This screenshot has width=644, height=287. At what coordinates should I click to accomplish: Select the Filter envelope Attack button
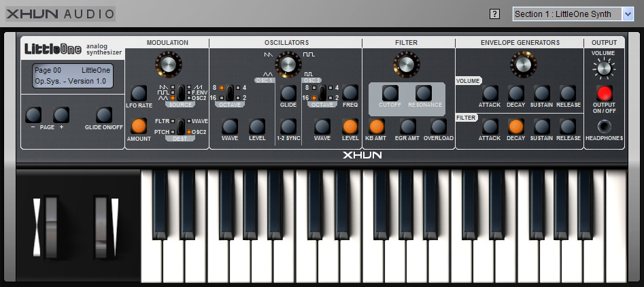[x=490, y=127]
